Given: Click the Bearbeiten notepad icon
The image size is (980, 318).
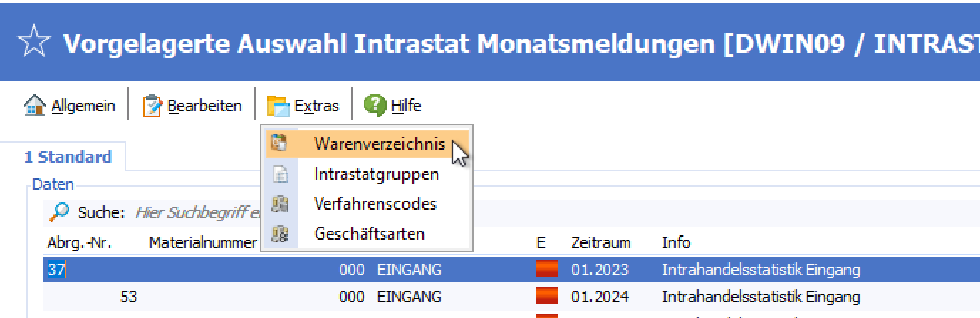Looking at the screenshot, I should pos(152,106).
